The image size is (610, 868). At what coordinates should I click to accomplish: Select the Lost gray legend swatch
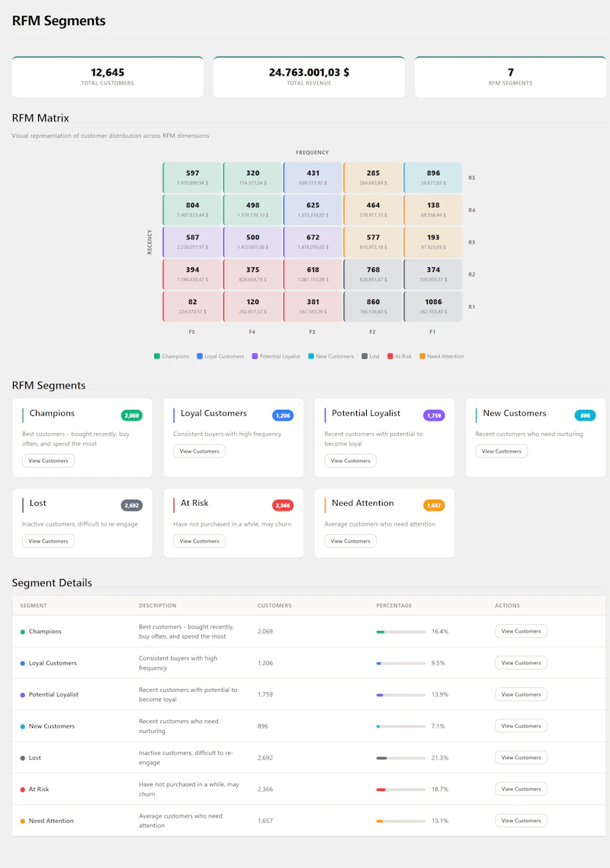tap(364, 356)
